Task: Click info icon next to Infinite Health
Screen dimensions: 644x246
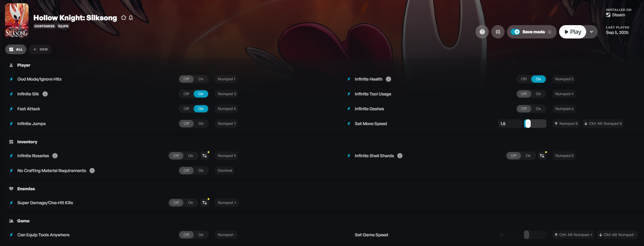Action: coord(389,79)
